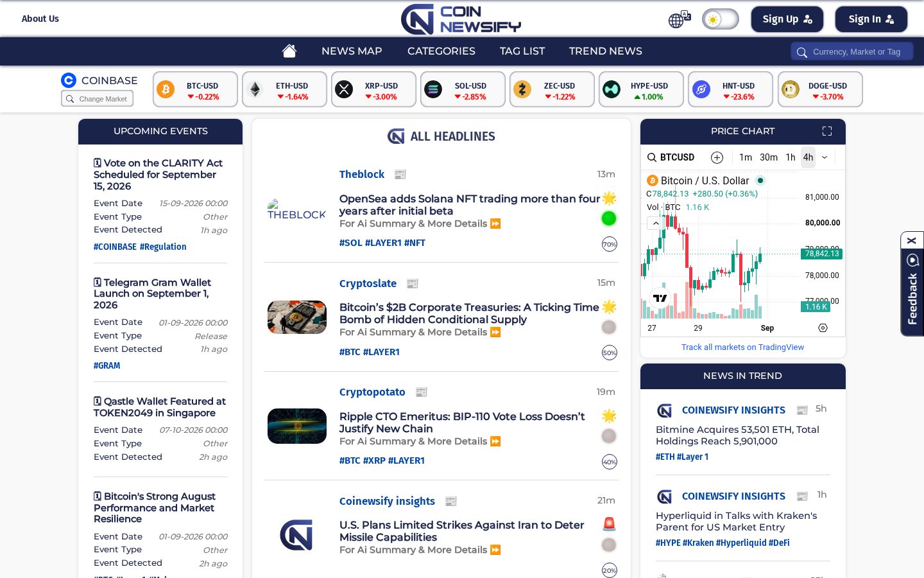Open Track all markets on TradingView link

coord(742,347)
